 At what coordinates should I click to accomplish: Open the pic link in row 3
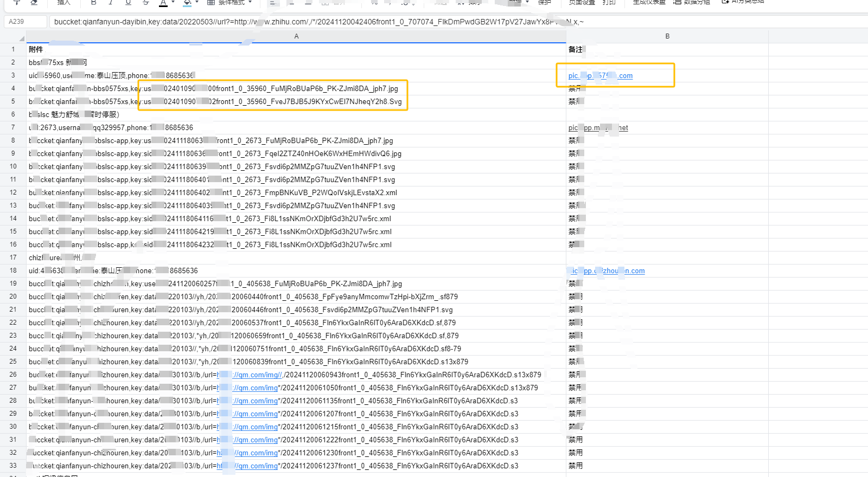click(x=601, y=76)
